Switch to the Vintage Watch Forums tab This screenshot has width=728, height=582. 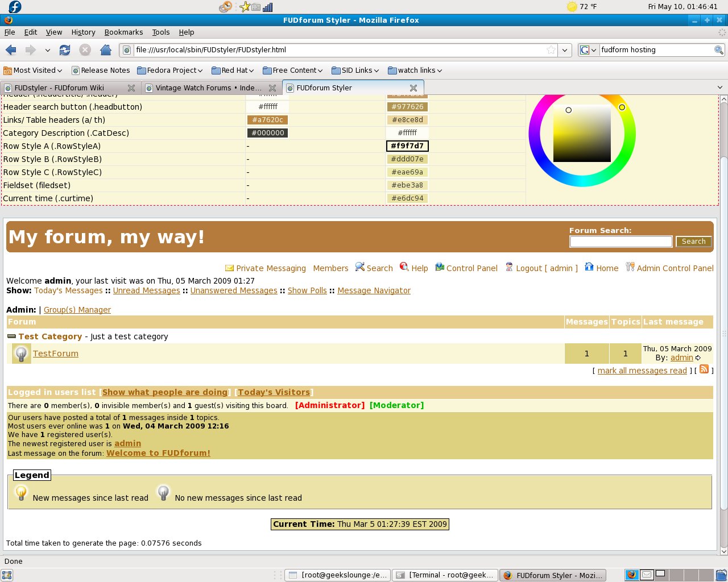coord(208,88)
